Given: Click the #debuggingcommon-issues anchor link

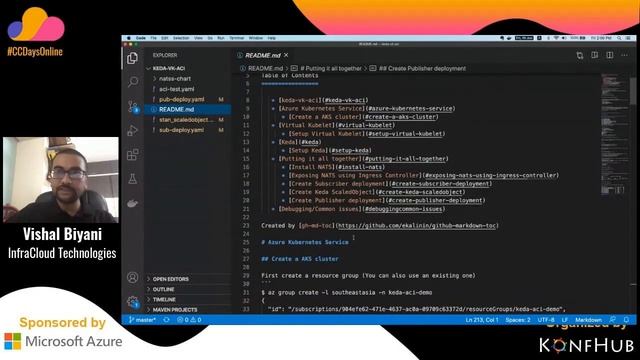Looking at the screenshot, I should click(x=403, y=209).
